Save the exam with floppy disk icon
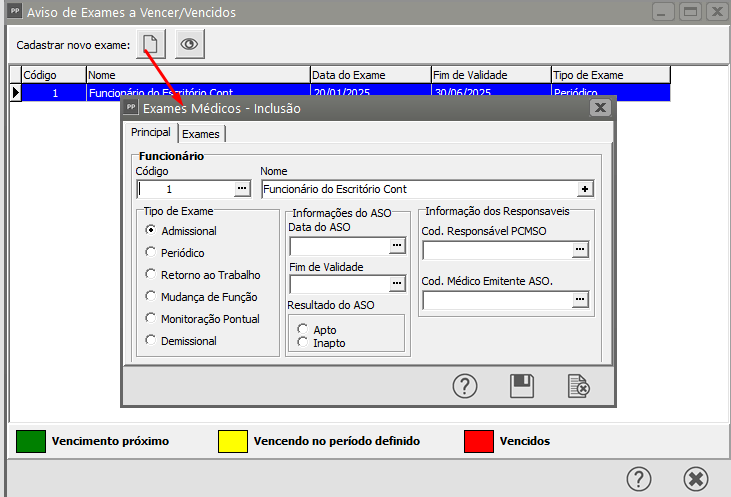Screen dimensions: 731x497 pos(520,385)
